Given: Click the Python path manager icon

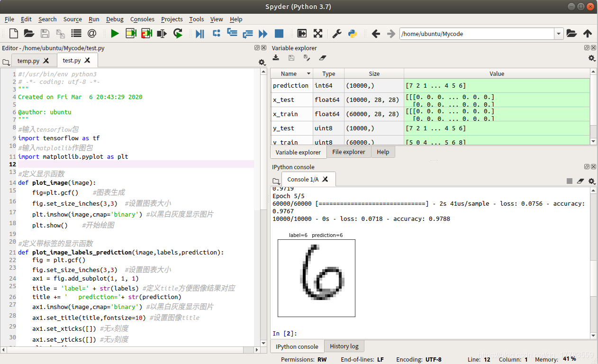Looking at the screenshot, I should pyautogui.click(x=352, y=34).
